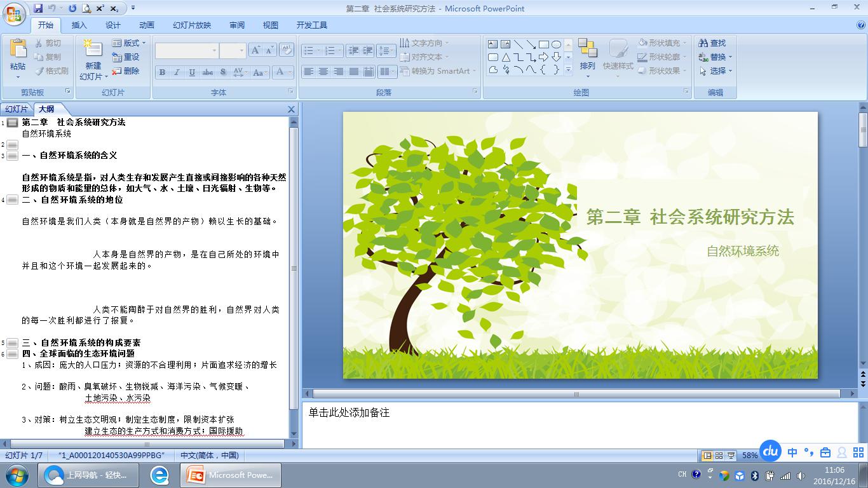
Task: Select the text box shape
Action: [493, 44]
